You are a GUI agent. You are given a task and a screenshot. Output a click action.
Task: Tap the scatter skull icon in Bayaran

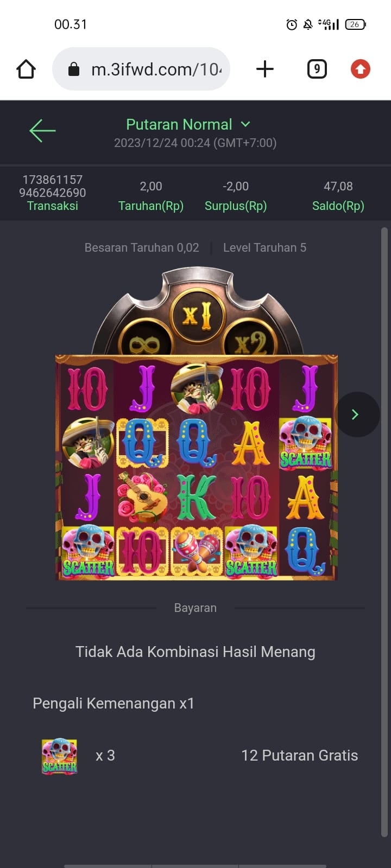pyautogui.click(x=60, y=756)
